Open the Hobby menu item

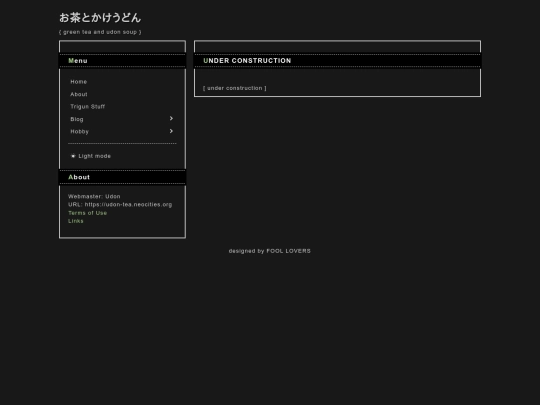(80, 132)
